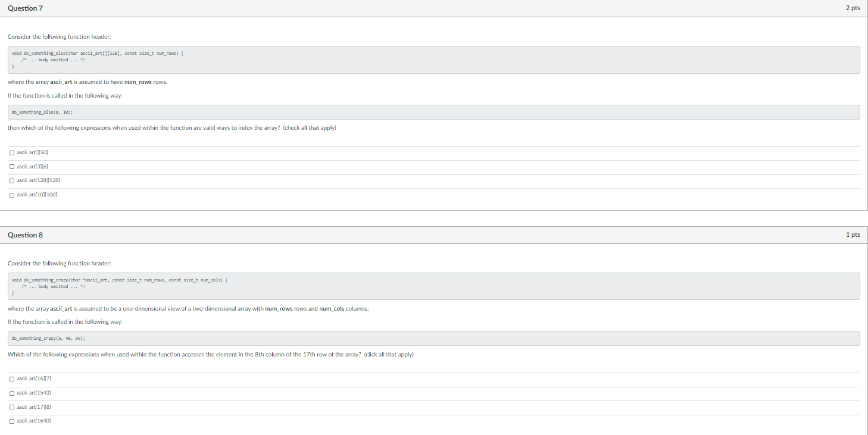This screenshot has width=868, height=435.
Task: Select the ascii_art[1543] checkbox
Action: click(12, 393)
